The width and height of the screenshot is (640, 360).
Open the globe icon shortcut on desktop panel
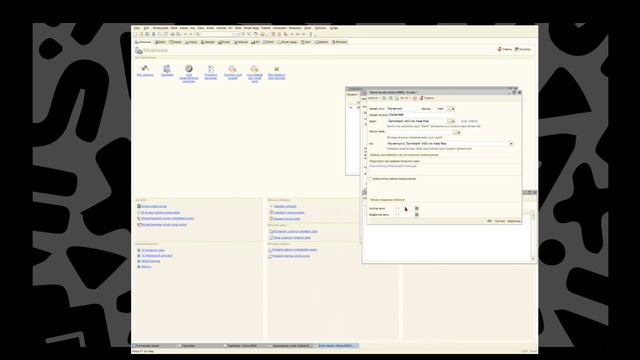pos(189,69)
